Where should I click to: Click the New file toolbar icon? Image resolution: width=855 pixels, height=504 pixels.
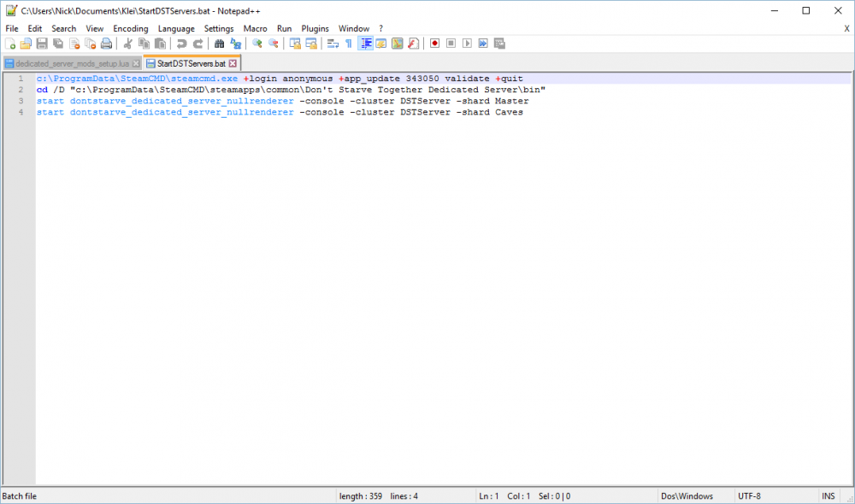10,44
